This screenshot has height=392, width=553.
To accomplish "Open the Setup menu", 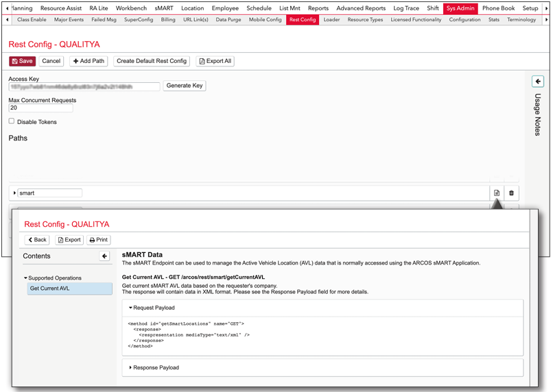I will tap(530, 8).
